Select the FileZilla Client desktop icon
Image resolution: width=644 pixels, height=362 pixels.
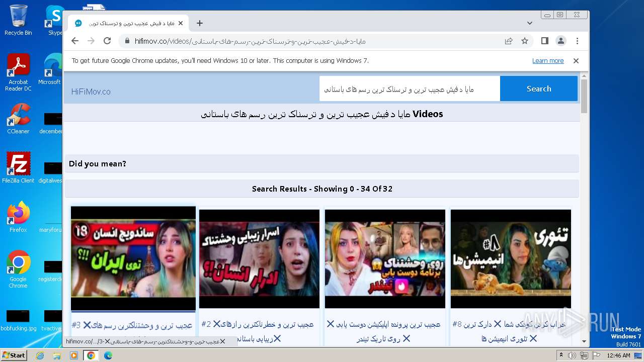18,167
